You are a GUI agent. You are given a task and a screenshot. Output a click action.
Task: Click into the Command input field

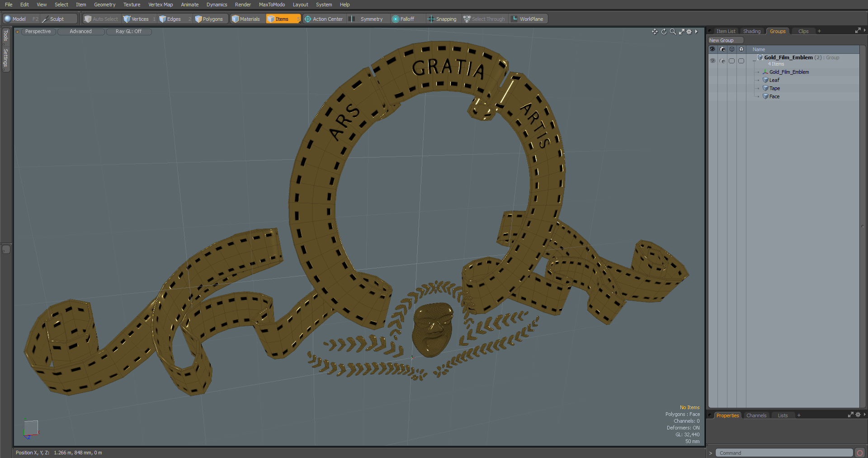click(784, 453)
